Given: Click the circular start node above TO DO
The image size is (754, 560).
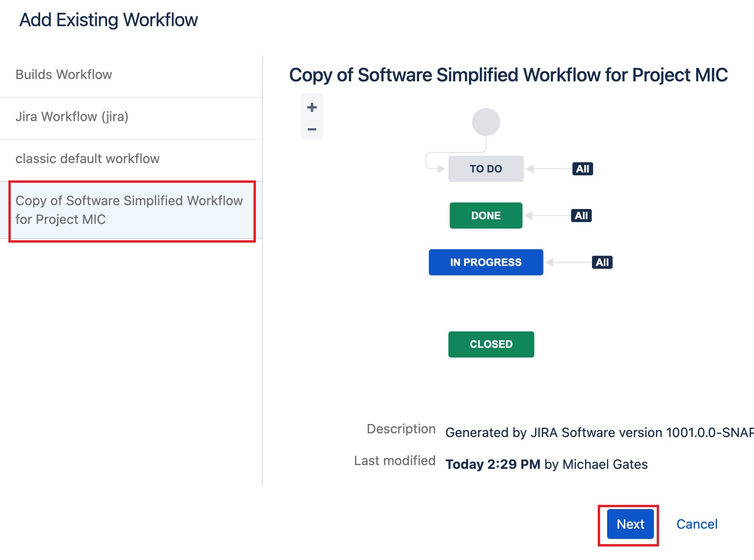Looking at the screenshot, I should tap(486, 122).
